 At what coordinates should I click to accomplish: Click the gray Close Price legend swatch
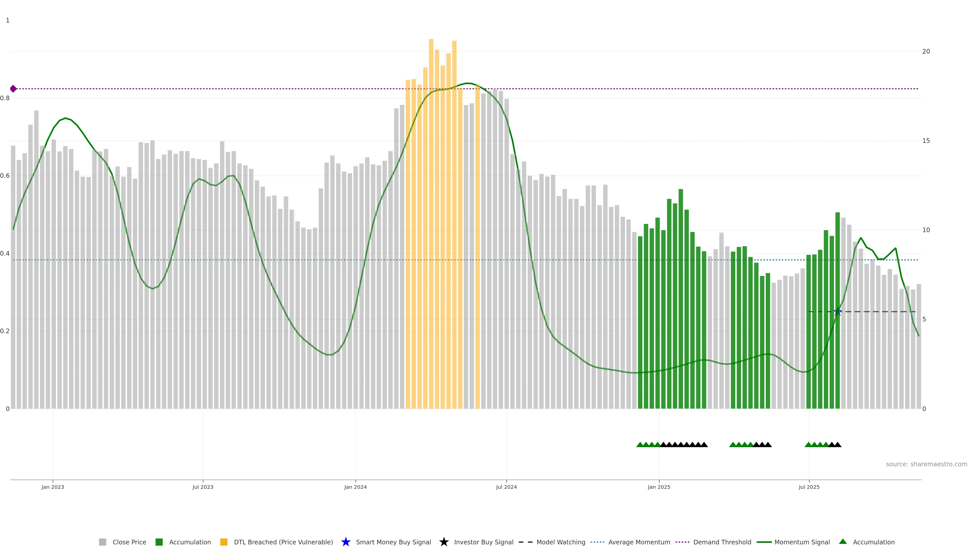pos(102,542)
